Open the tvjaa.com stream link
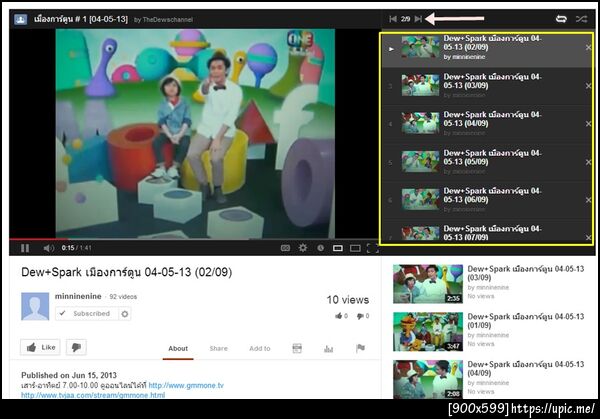The width and height of the screenshot is (600, 419). 93,395
